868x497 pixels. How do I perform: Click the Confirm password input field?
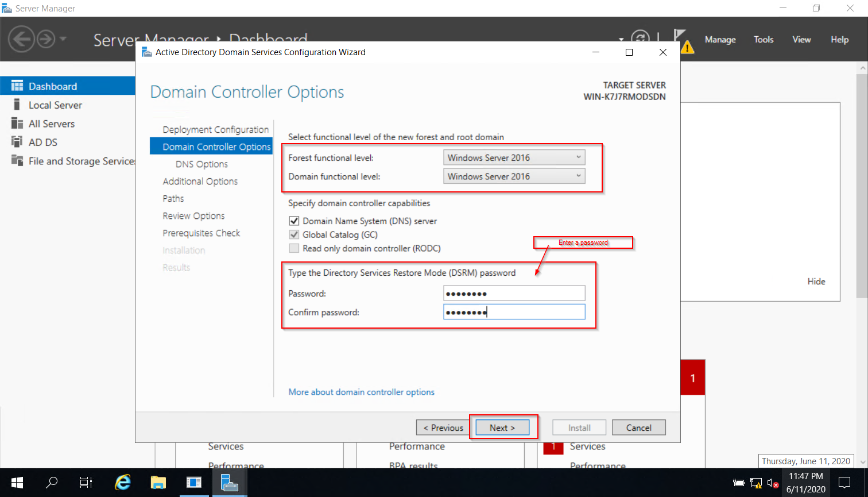coord(514,311)
